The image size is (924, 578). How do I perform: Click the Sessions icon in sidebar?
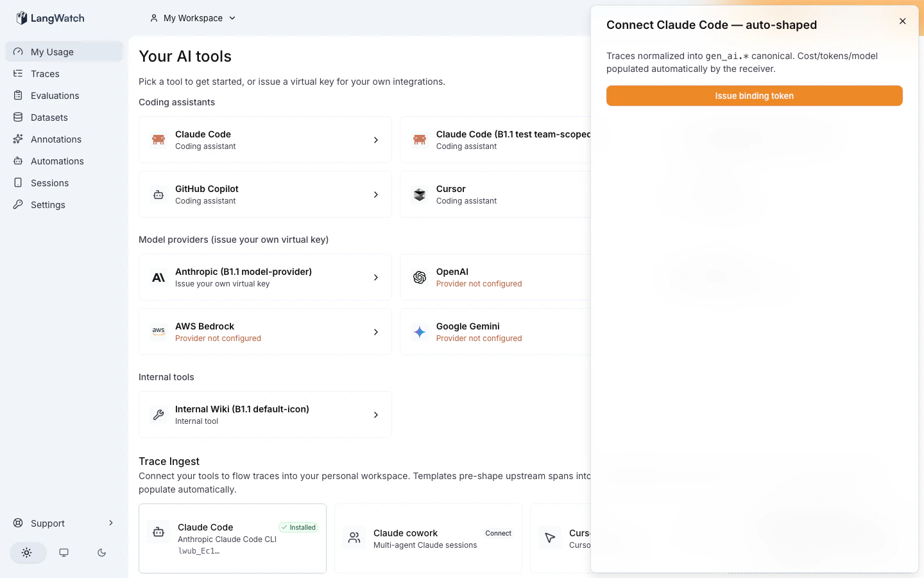pyautogui.click(x=18, y=183)
